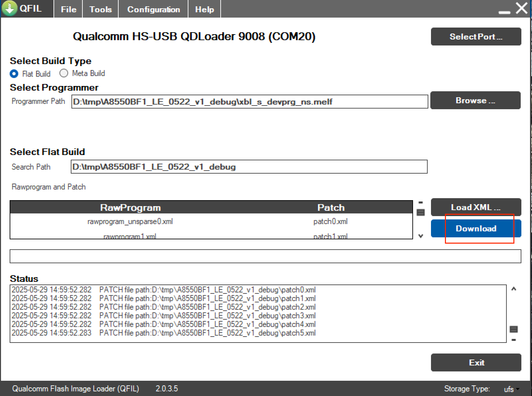This screenshot has height=396, width=532.
Task: Click the QFIL green download logo icon
Action: click(10, 8)
